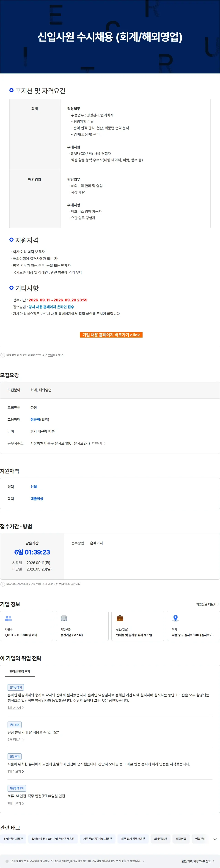Image resolution: width=220 pixels, height=868 pixels.
Task: Click the 회계 position row header
Action: point(34,108)
